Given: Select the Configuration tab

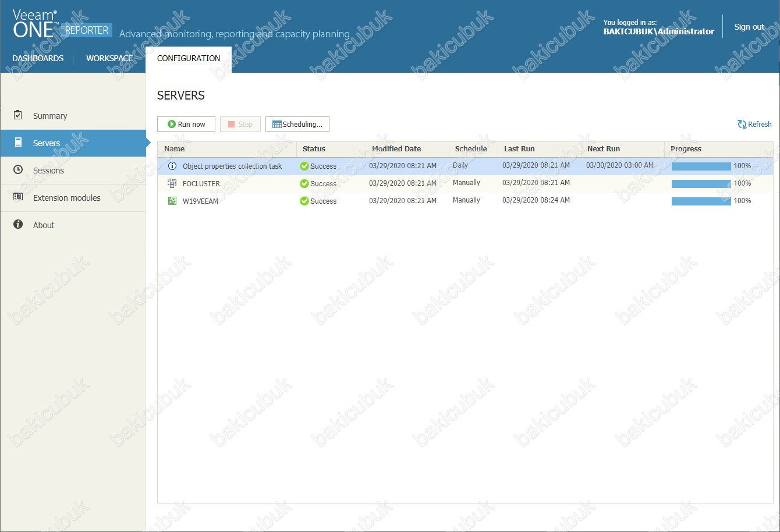Looking at the screenshot, I should [x=189, y=58].
